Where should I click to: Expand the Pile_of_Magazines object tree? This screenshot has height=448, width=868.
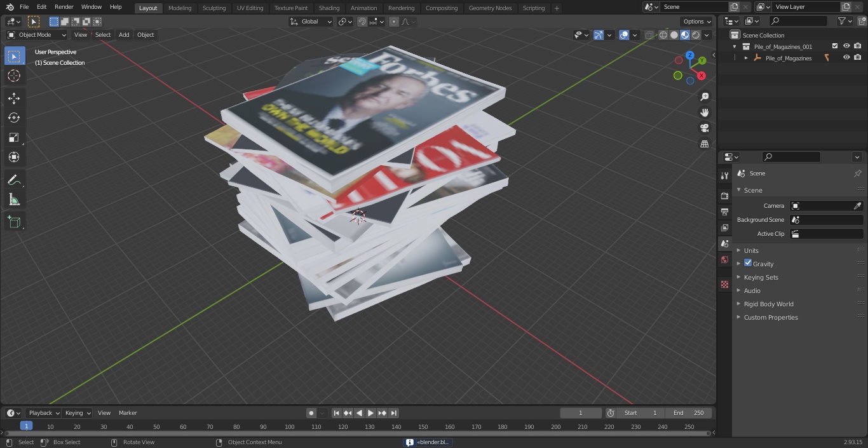[746, 58]
